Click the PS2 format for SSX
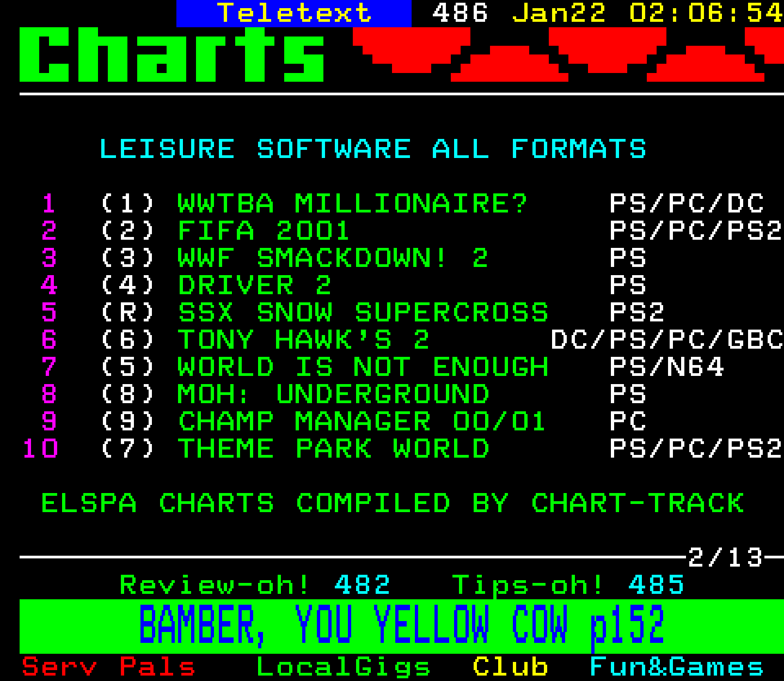 pos(637,312)
